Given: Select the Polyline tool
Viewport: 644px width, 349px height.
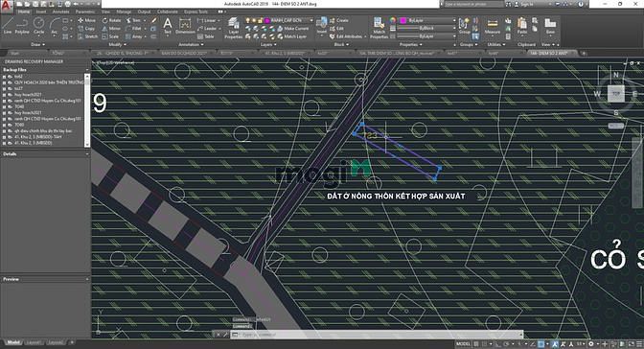Looking at the screenshot, I should [22, 26].
